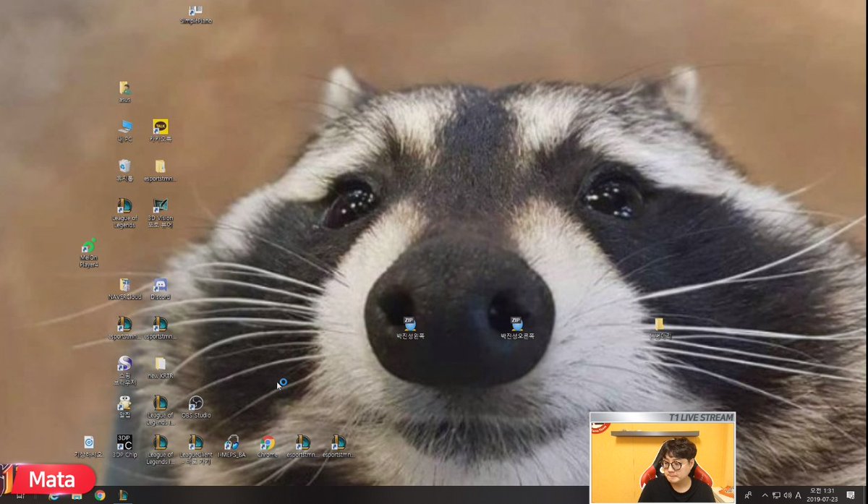
Task: Open the 3D Vision photo viewer shortcut
Action: pos(161,213)
